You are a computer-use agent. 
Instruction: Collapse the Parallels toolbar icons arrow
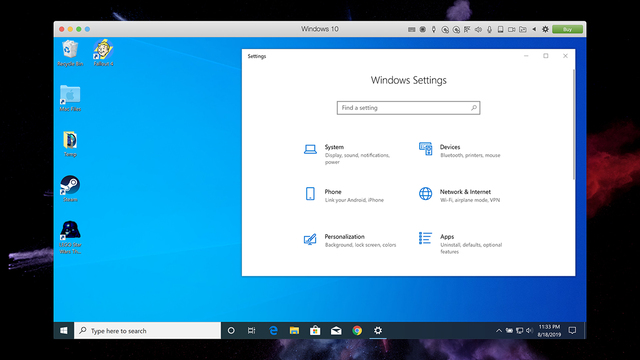(x=534, y=29)
